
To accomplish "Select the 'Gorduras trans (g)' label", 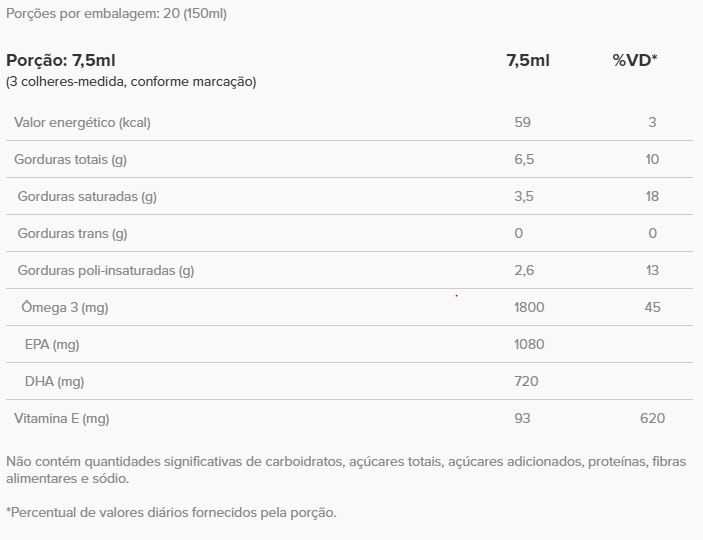I will pyautogui.click(x=72, y=233).
